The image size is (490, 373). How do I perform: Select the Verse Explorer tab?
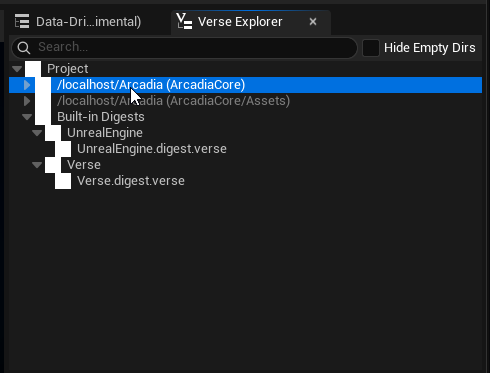251,22
